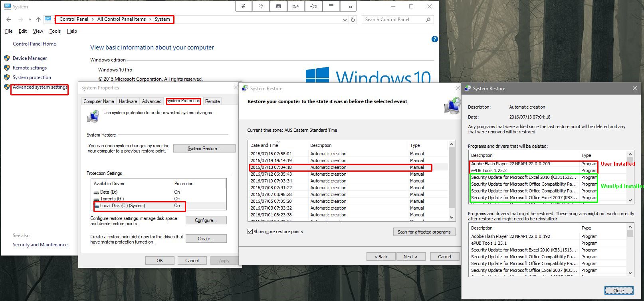Click the up arrow of restore points scrollbar
Viewport: 644px width, 301px height.
(452, 144)
